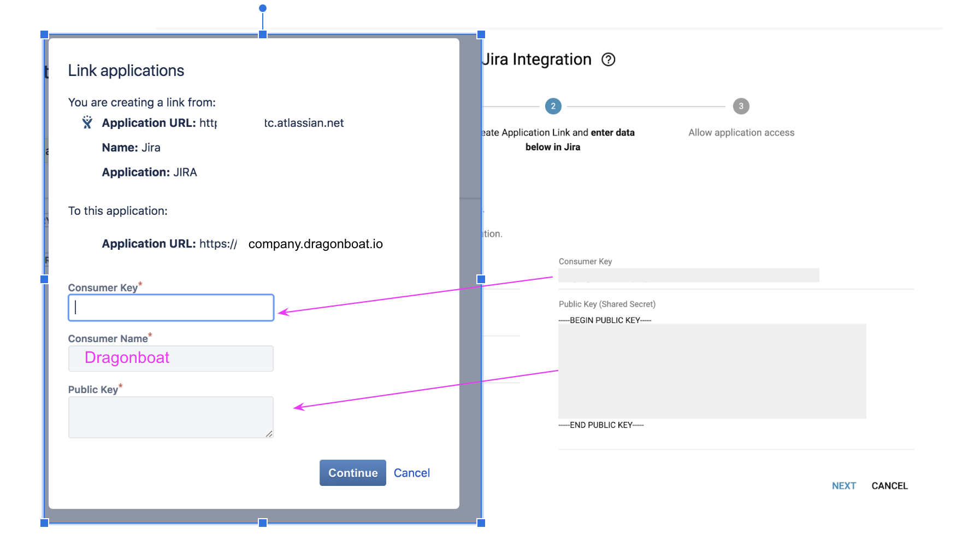The image size is (980, 540).
Task: Cancel the Link applications dialog
Action: (412, 473)
